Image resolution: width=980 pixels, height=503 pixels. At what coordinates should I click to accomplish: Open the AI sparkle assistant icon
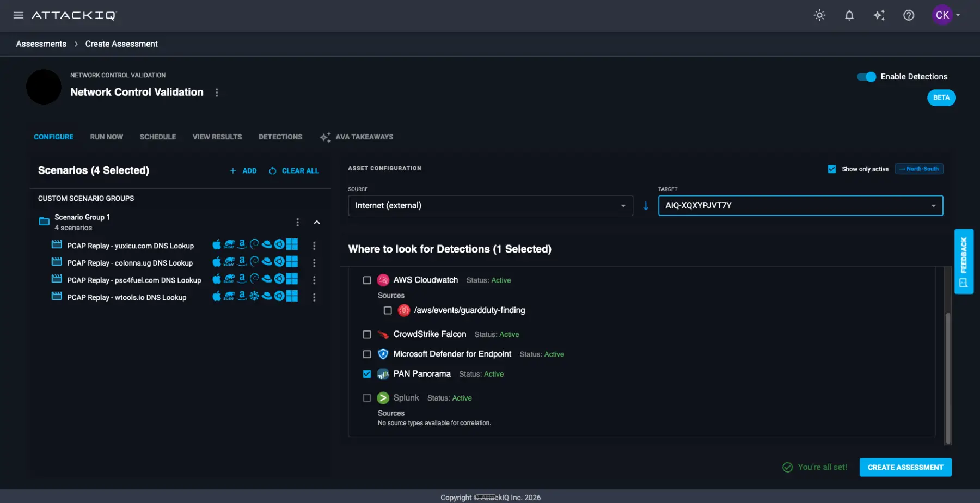879,15
